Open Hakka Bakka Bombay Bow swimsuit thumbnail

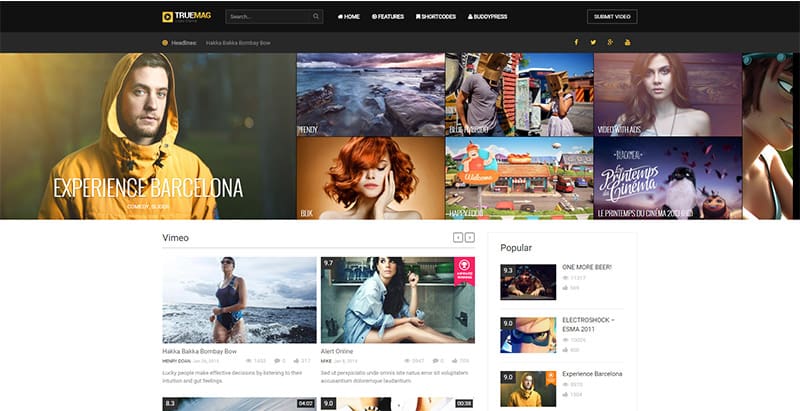tap(239, 300)
